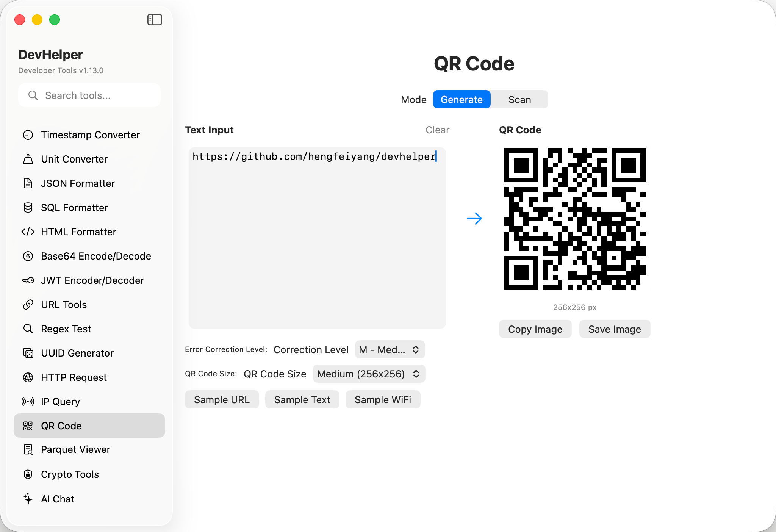
Task: Click the IP Query signal icon
Action: [x=28, y=402]
